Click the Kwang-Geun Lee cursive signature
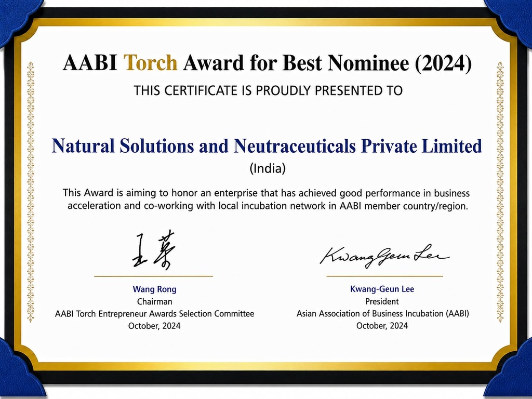The height and width of the screenshot is (399, 532). pyautogui.click(x=385, y=256)
